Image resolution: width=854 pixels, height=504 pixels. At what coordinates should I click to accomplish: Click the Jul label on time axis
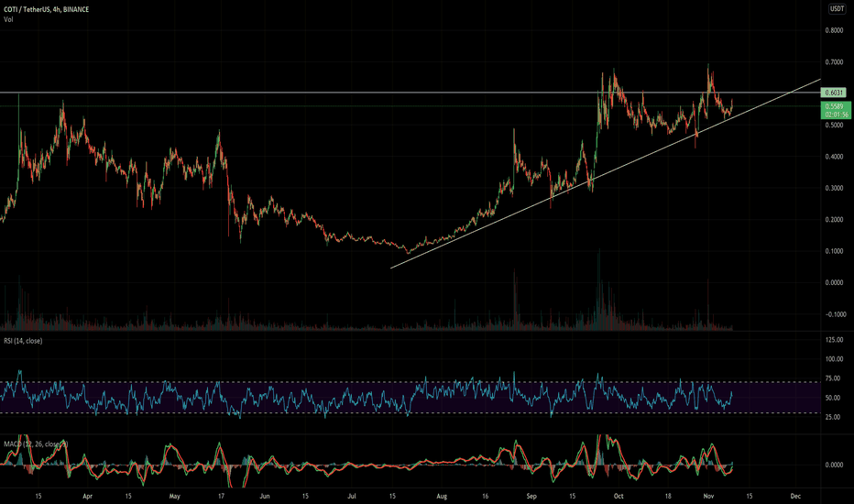click(x=352, y=497)
